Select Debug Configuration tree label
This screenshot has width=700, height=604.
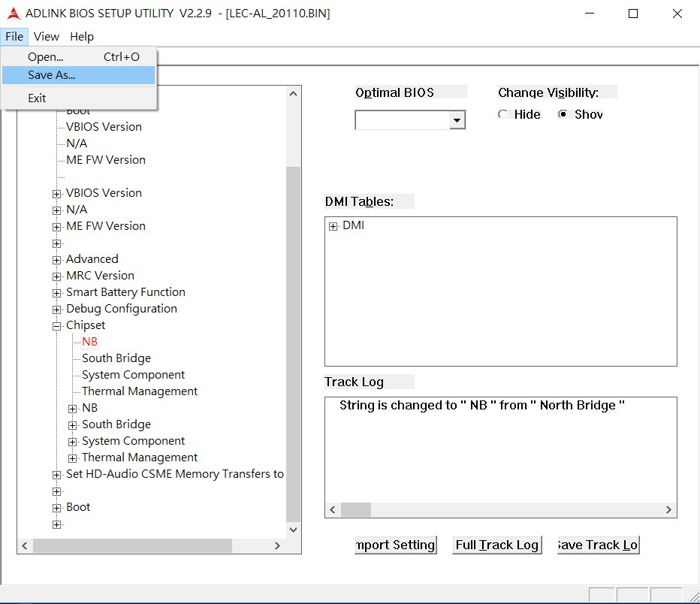tap(122, 309)
